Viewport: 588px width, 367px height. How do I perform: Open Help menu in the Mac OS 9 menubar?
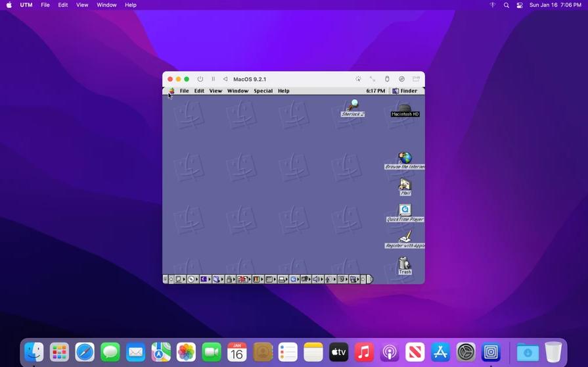click(x=284, y=91)
